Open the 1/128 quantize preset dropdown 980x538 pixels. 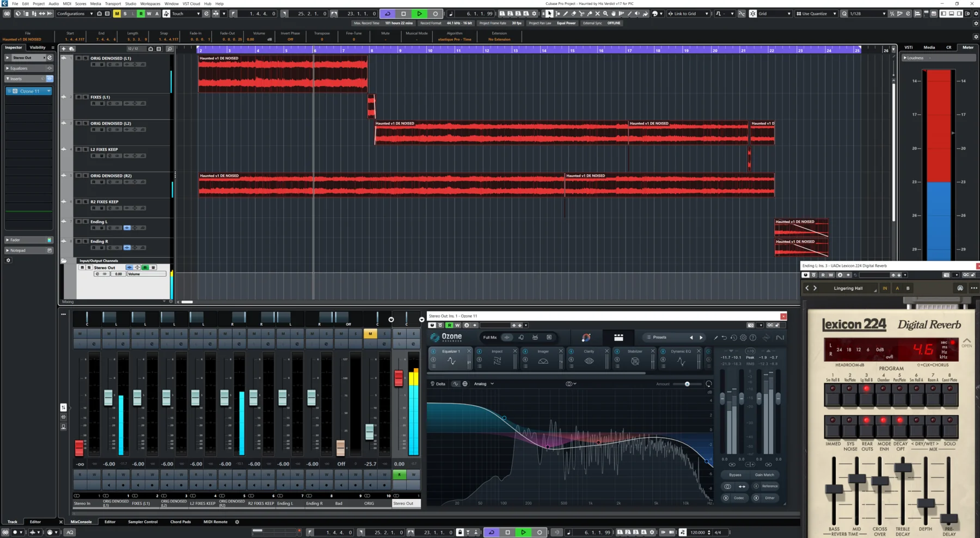[x=867, y=14]
